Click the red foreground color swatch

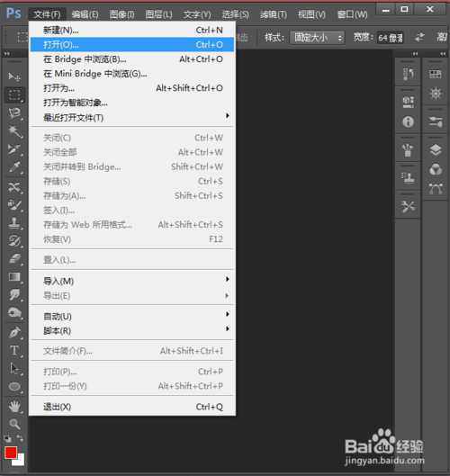(x=10, y=453)
